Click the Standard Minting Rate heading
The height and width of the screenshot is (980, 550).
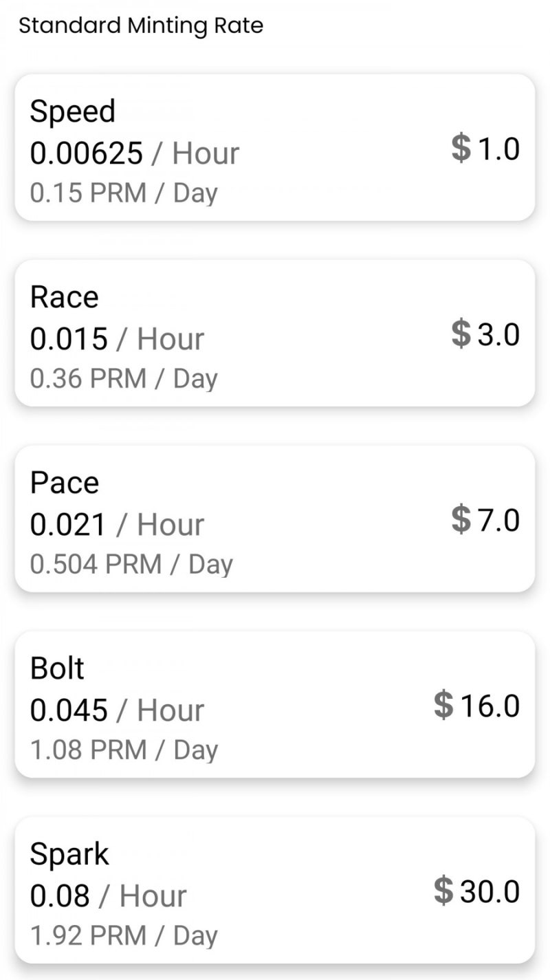click(x=140, y=26)
